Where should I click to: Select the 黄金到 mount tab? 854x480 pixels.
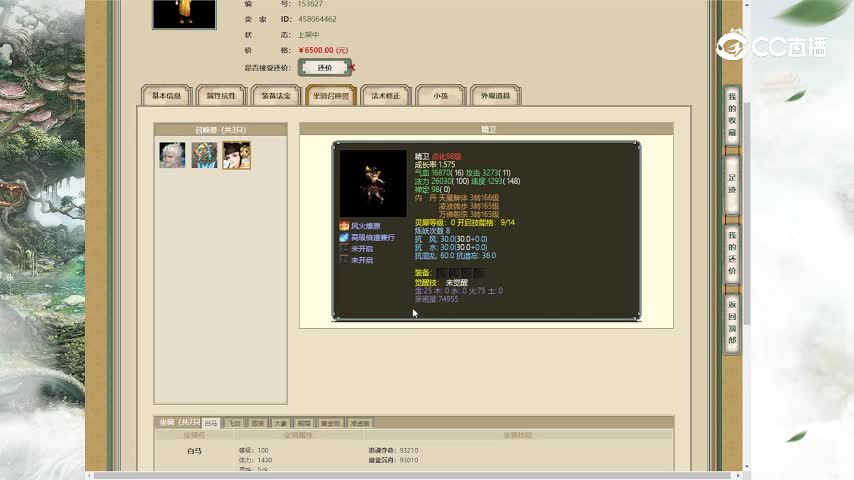(x=330, y=423)
